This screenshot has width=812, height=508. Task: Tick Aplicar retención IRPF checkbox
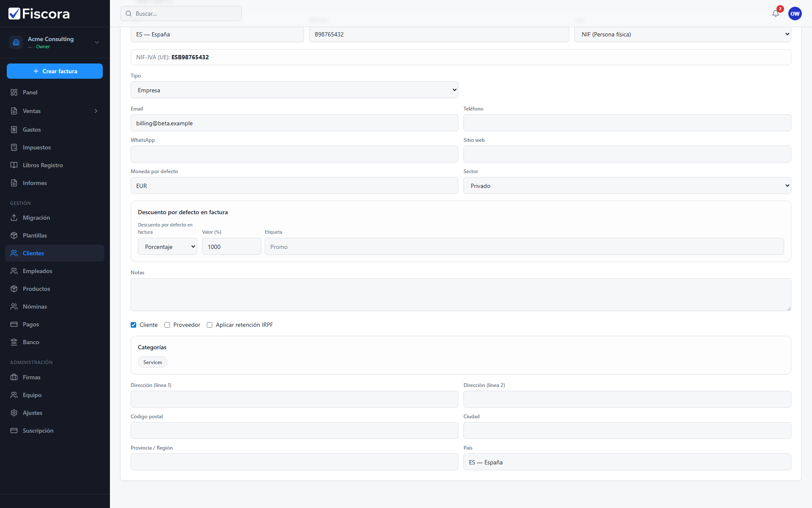coord(210,325)
